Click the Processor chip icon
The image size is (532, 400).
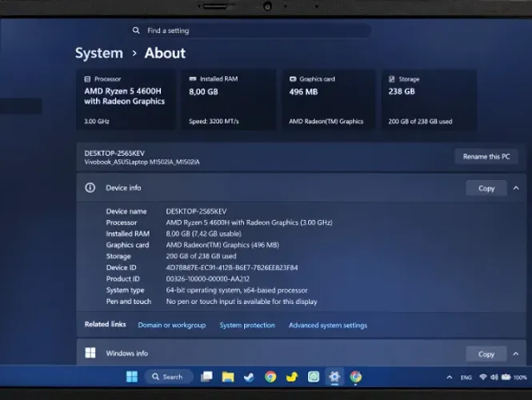coord(87,79)
